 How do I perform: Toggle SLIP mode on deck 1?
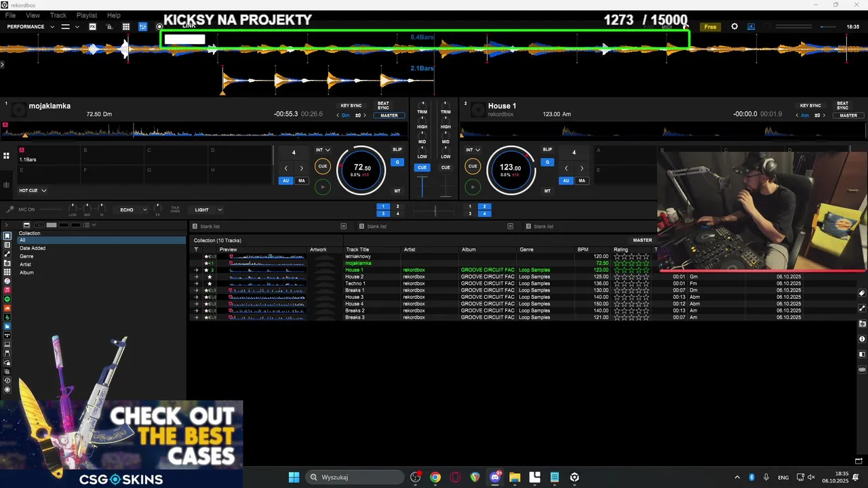(x=397, y=149)
